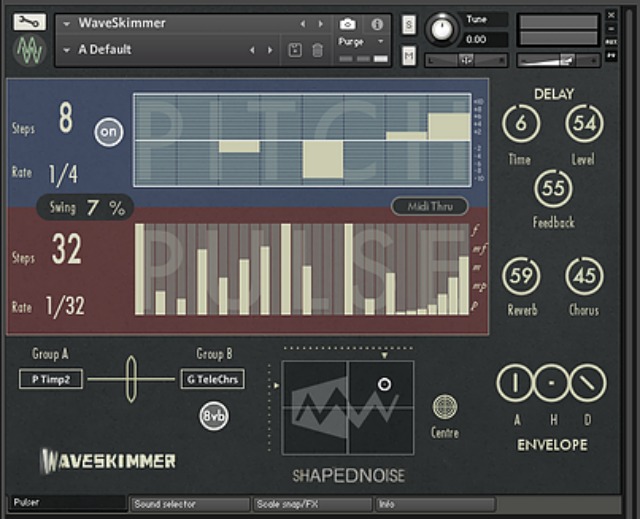
Task: Click the minimize instrument minus button
Action: (611, 29)
